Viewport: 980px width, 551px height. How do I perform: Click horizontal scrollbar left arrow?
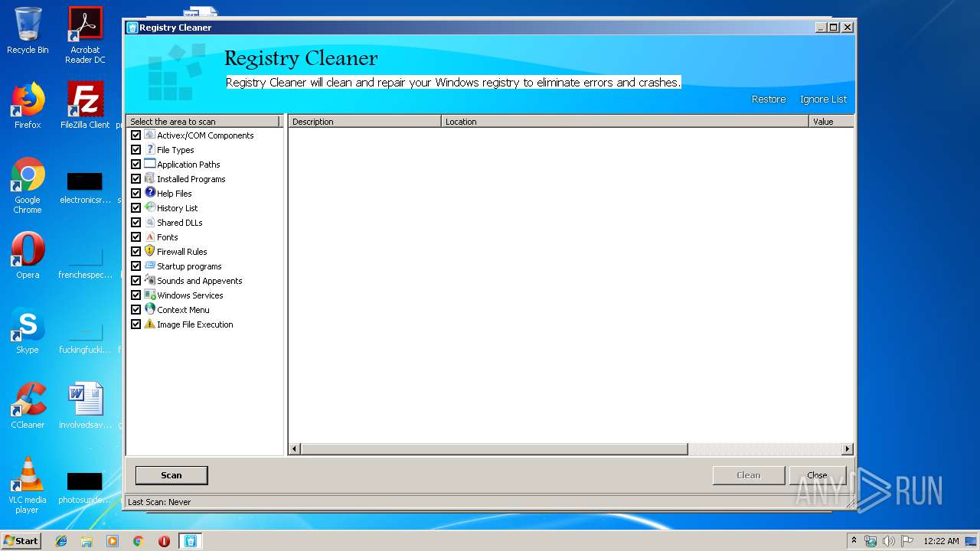pyautogui.click(x=295, y=449)
